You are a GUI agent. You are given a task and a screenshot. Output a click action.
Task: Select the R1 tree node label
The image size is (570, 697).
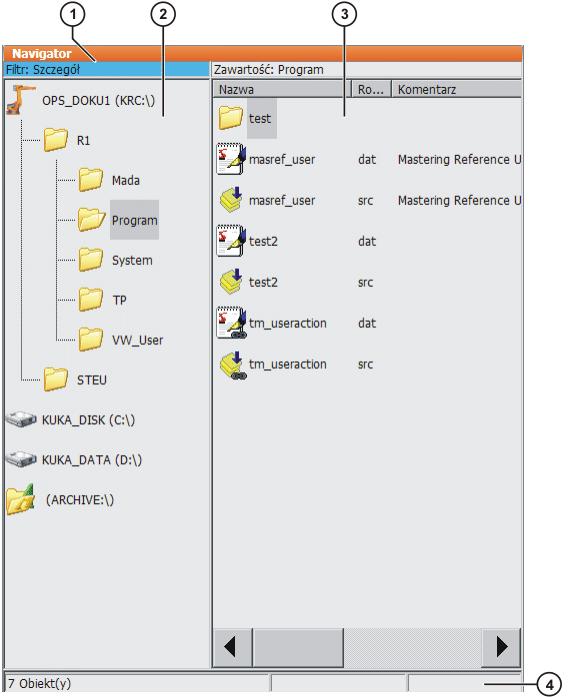pyautogui.click(x=84, y=140)
